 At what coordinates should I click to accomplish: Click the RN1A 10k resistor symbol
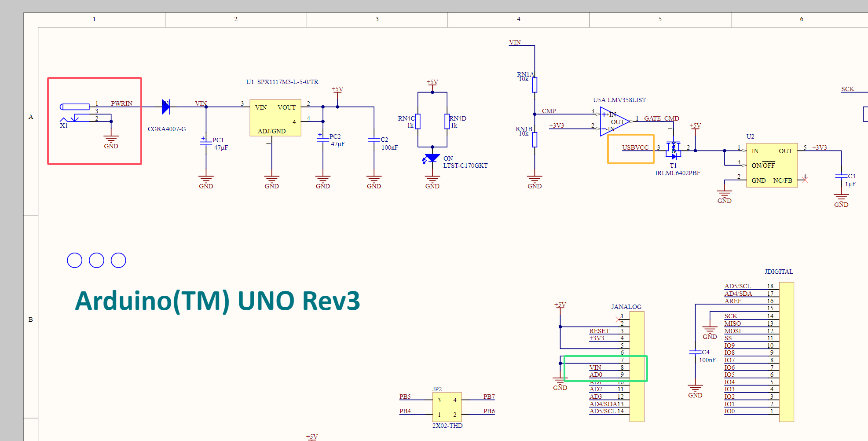[535, 85]
